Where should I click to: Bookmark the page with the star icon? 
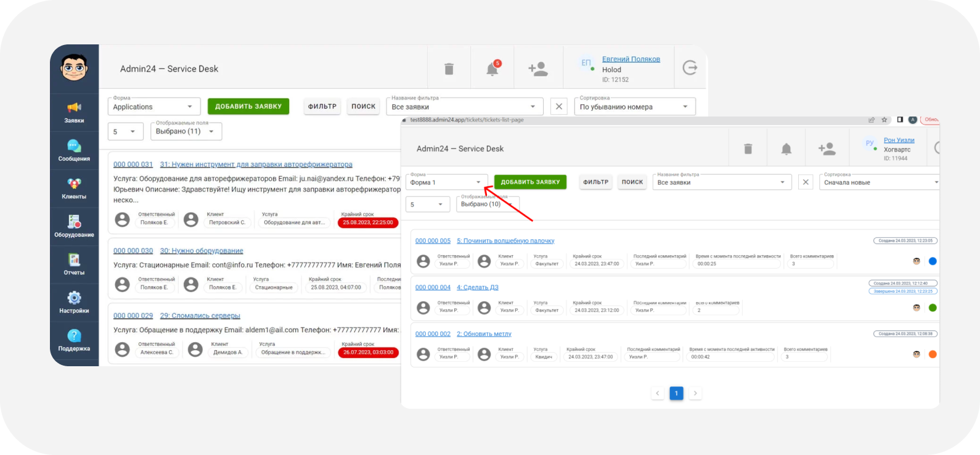point(884,120)
